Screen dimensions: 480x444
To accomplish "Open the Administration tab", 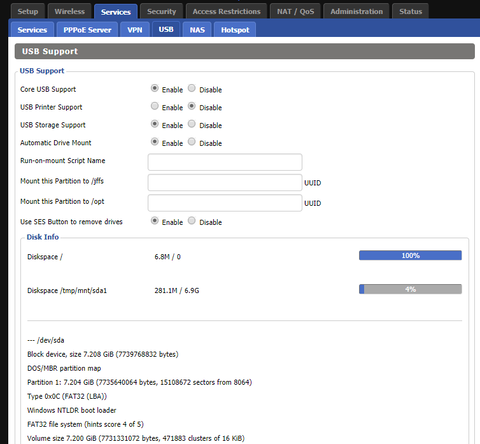I will click(356, 11).
